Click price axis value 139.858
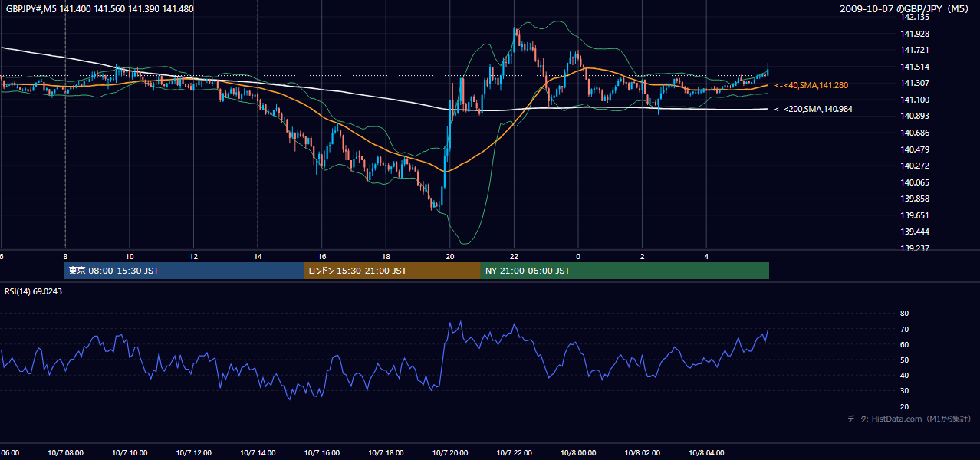Viewport: 980px width, 460px height. [x=916, y=199]
